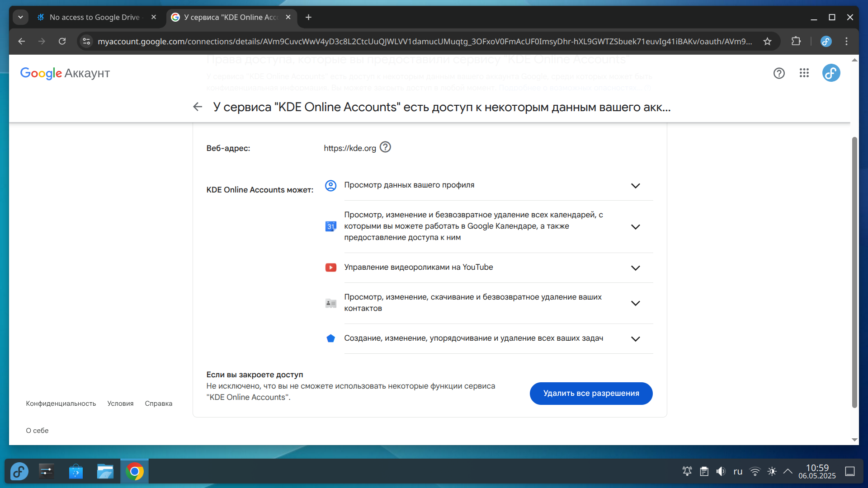Close the No access to Google Drive tab
Image resolution: width=868 pixels, height=488 pixels.
[154, 17]
